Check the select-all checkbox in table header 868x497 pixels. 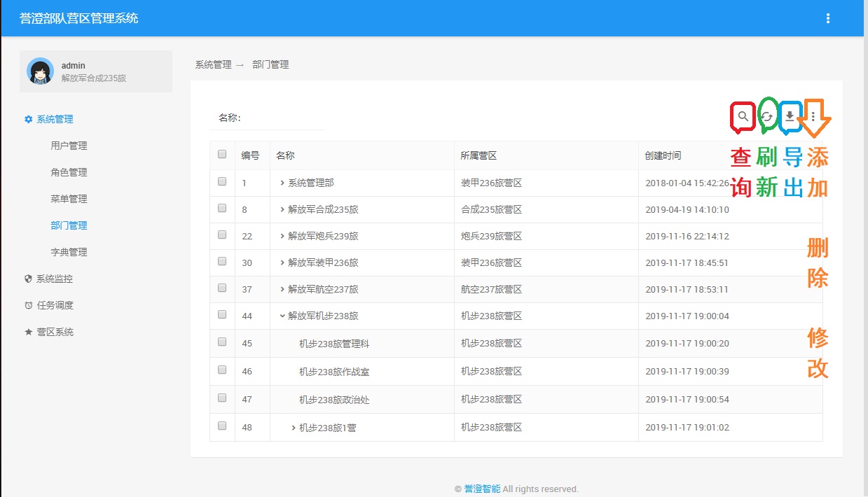point(221,153)
